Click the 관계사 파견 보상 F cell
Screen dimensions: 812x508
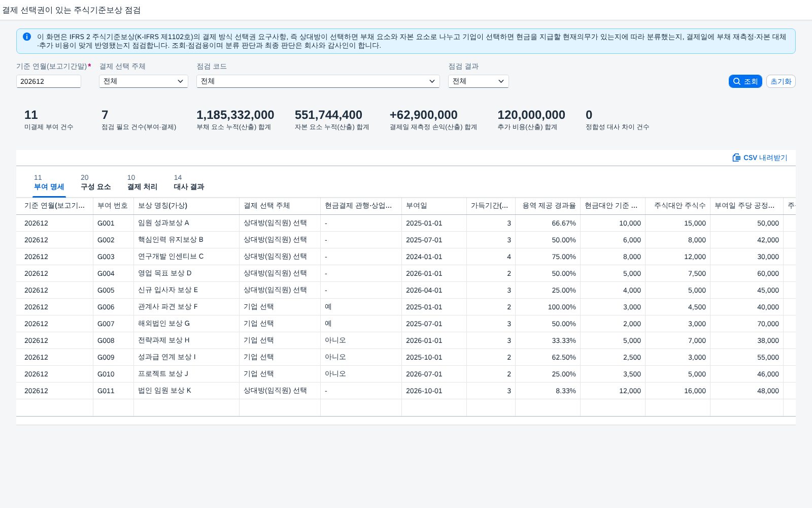point(186,307)
